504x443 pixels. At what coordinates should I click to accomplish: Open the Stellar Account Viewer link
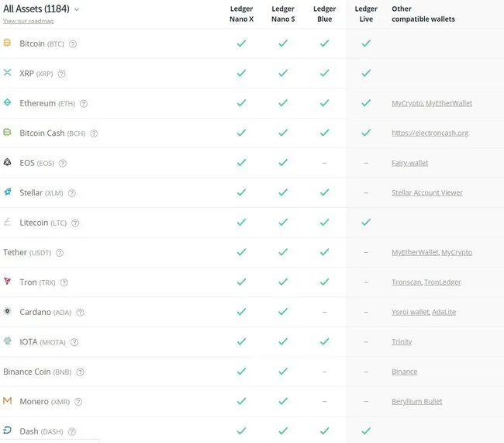point(427,192)
